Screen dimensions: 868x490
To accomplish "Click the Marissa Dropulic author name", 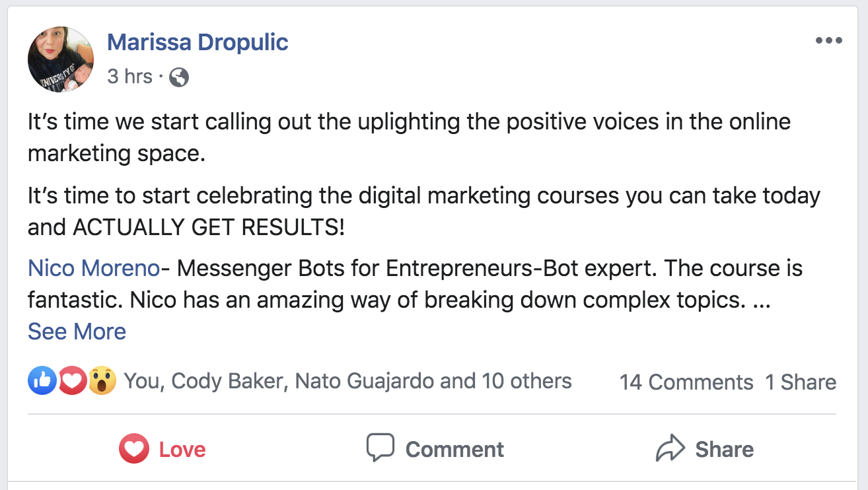I will [198, 42].
